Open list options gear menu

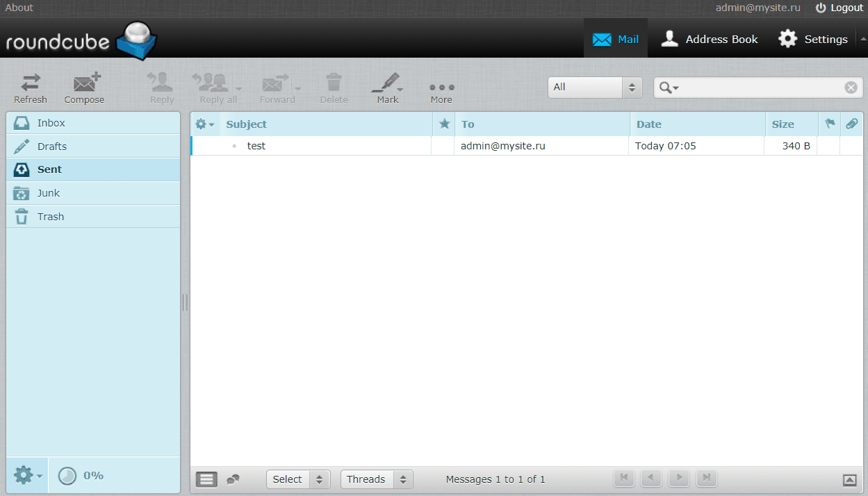[x=205, y=124]
